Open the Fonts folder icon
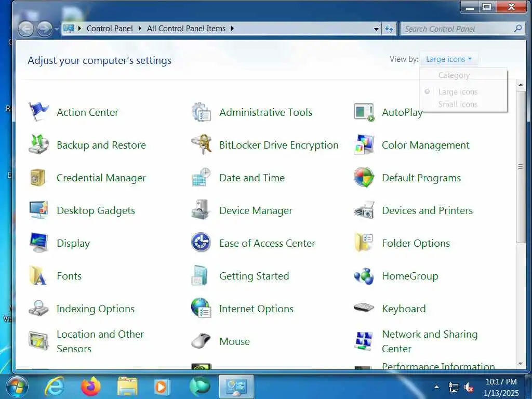The image size is (532, 399). [x=37, y=275]
